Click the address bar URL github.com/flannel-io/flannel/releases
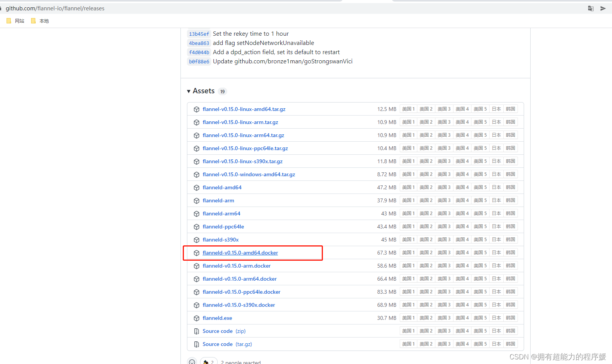Screen dimensions: 612x364 (x=55, y=8)
